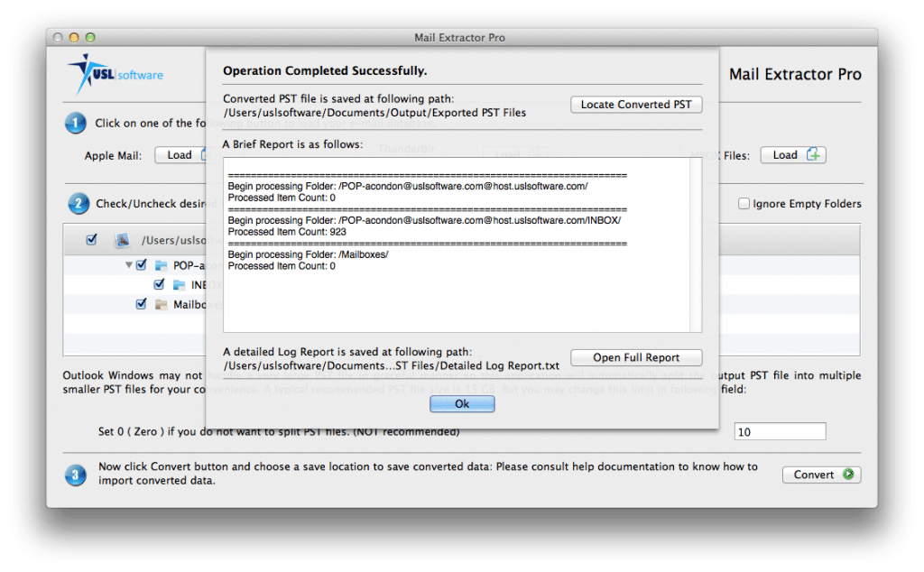Image resolution: width=924 pixels, height=572 pixels.
Task: Click the step 3 number badge
Action: pos(76,474)
